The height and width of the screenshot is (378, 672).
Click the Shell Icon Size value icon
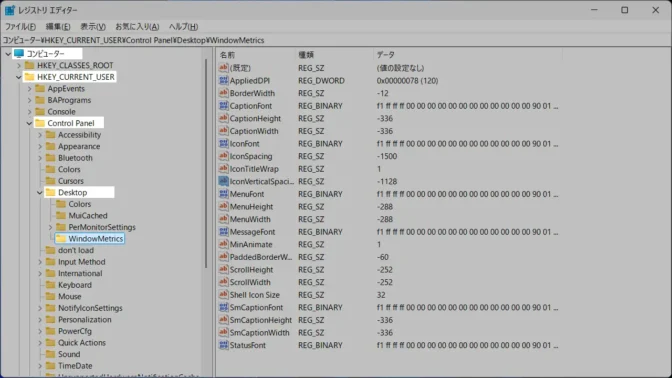pyautogui.click(x=223, y=294)
